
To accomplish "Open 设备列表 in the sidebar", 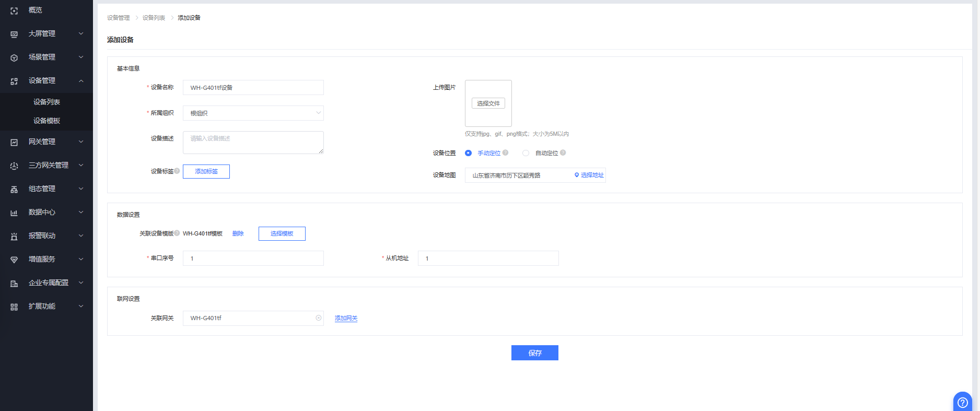I will pos(46,102).
